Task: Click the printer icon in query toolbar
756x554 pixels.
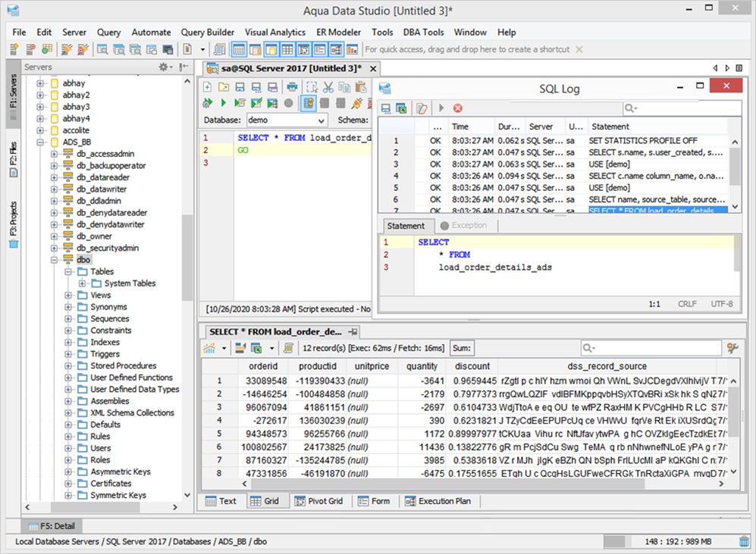Action: [x=292, y=87]
